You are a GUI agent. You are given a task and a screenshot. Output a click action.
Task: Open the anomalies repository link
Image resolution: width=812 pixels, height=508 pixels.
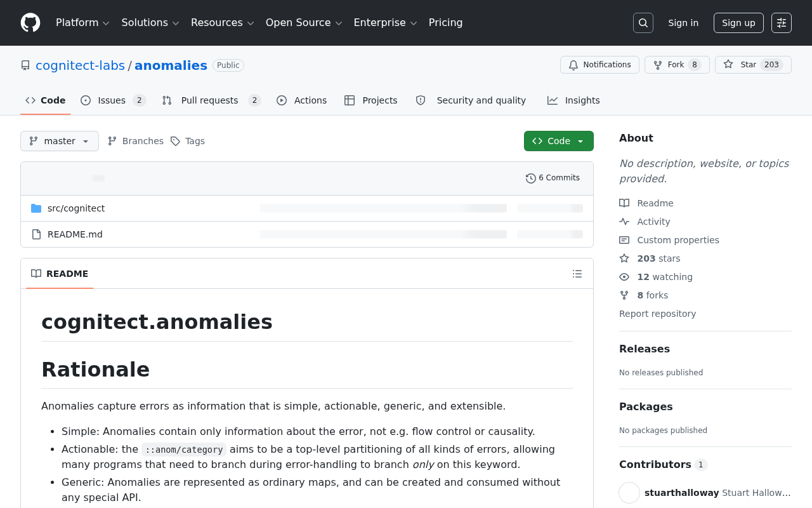click(171, 65)
